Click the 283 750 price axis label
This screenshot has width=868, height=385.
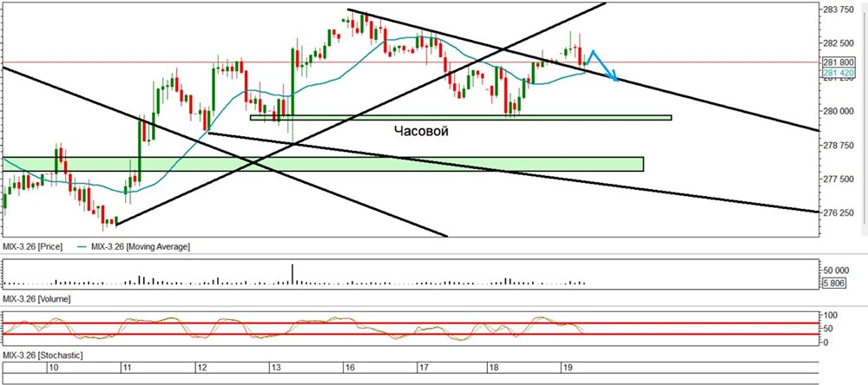[x=838, y=10]
